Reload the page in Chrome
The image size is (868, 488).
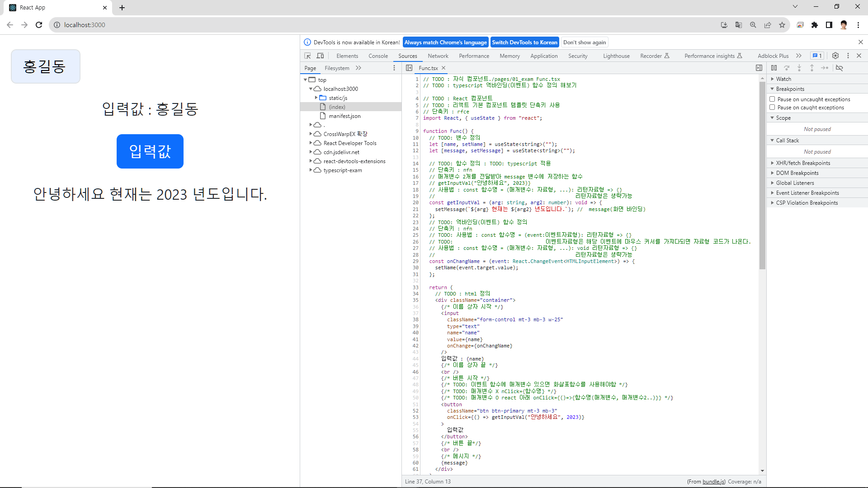pyautogui.click(x=39, y=25)
